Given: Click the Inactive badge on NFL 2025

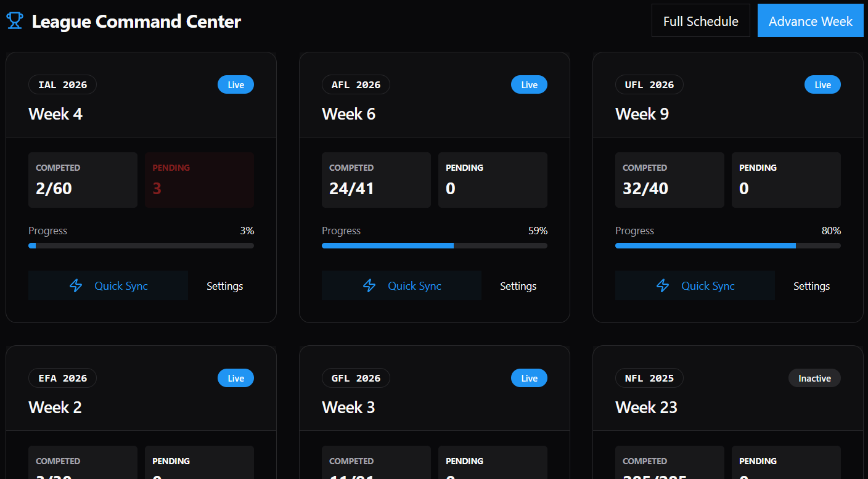Looking at the screenshot, I should (815, 378).
